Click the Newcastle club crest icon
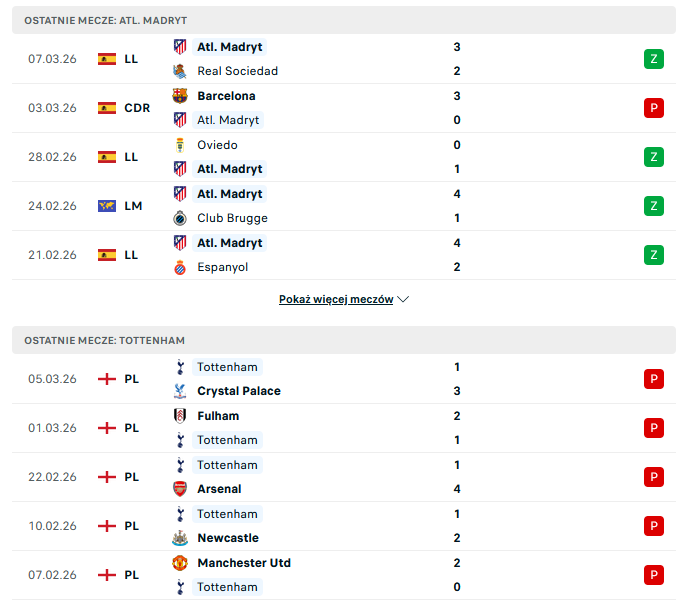Screen dimensions: 683x601 (x=180, y=538)
